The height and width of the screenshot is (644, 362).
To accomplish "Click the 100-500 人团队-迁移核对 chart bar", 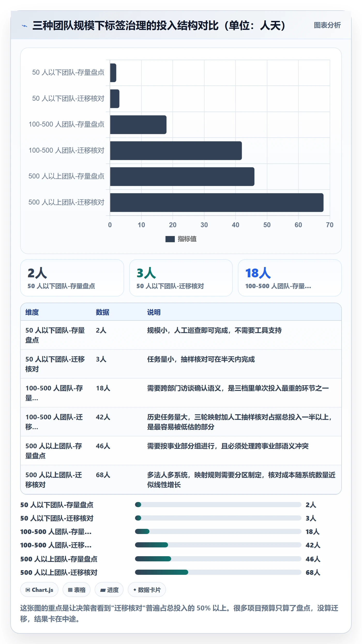I will point(176,151).
